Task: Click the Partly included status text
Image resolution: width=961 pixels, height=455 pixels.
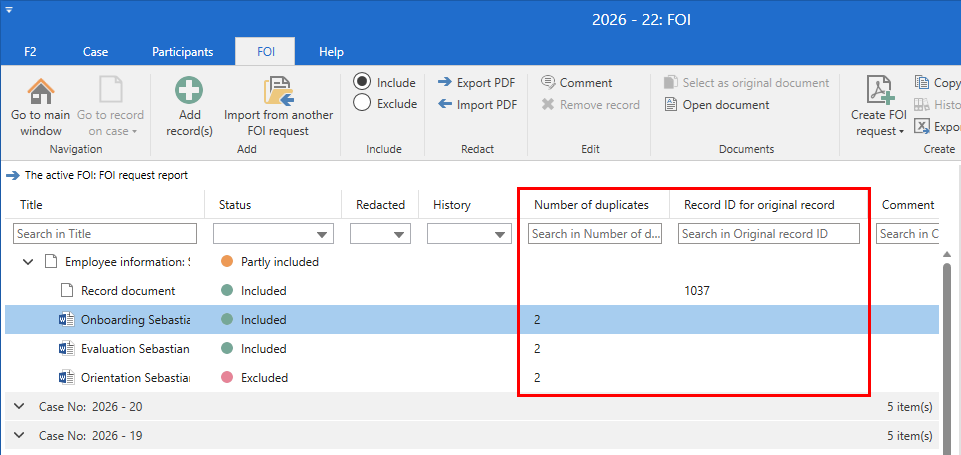Action: tap(279, 262)
